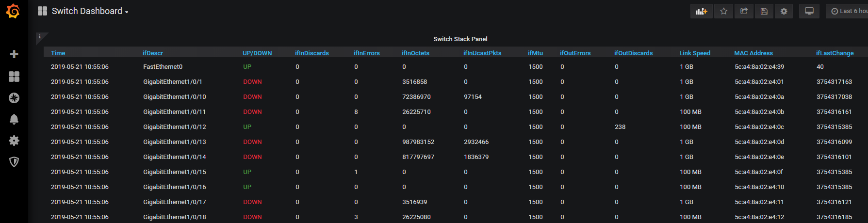Select the GigabitEthernet1/0/17 cell
This screenshot has height=223, width=868.
coord(175,202)
